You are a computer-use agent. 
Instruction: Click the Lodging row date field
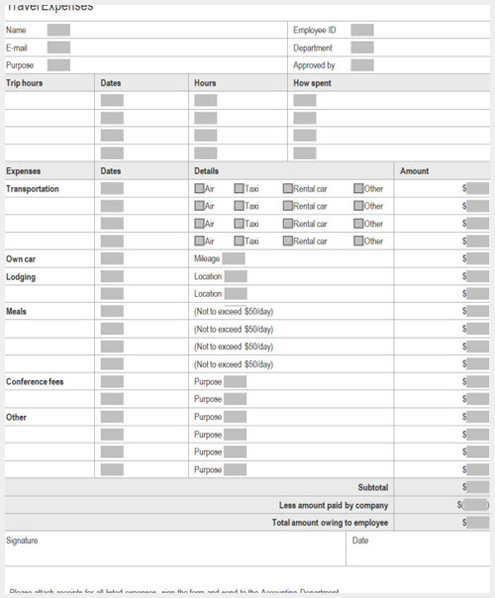tap(112, 276)
